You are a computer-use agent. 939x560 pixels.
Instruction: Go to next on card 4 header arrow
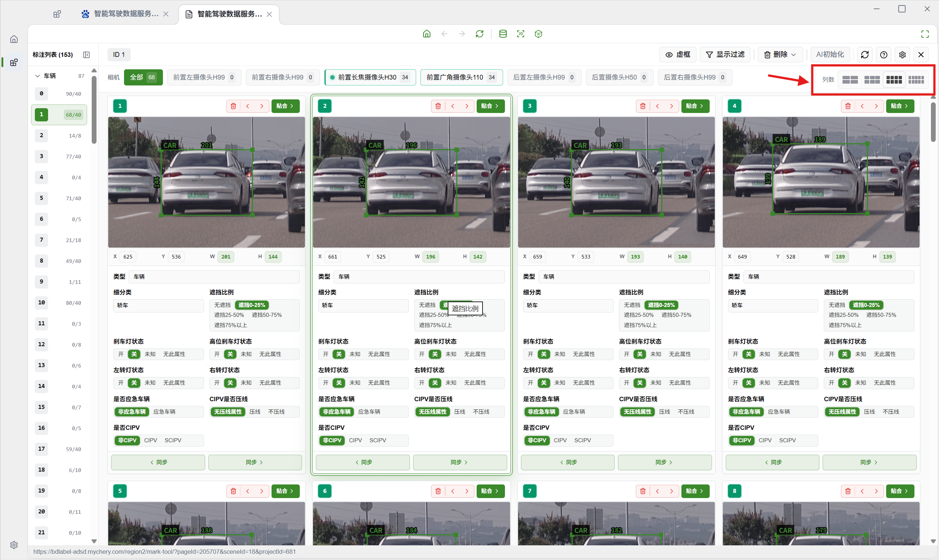pos(876,106)
